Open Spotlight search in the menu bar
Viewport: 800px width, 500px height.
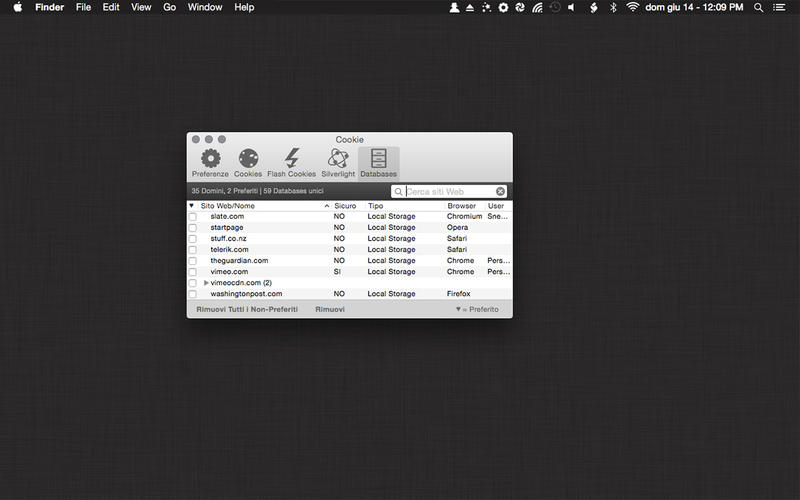[758, 7]
